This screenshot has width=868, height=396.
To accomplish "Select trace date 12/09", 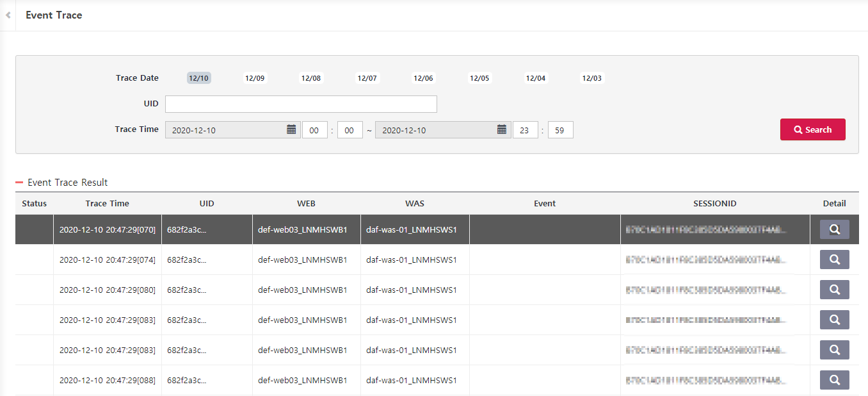I will pos(254,78).
